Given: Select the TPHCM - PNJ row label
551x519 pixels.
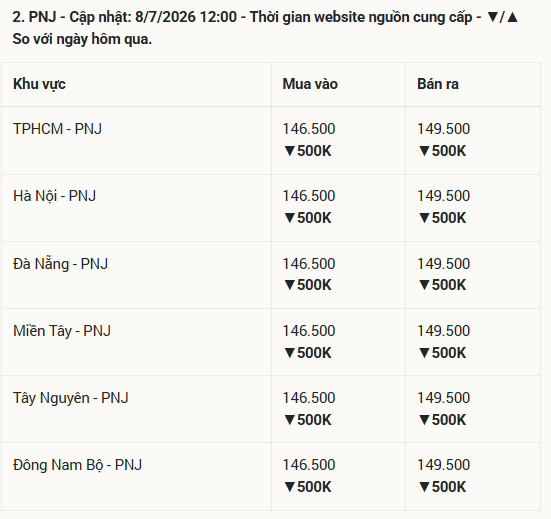Looking at the screenshot, I should coord(57,129).
